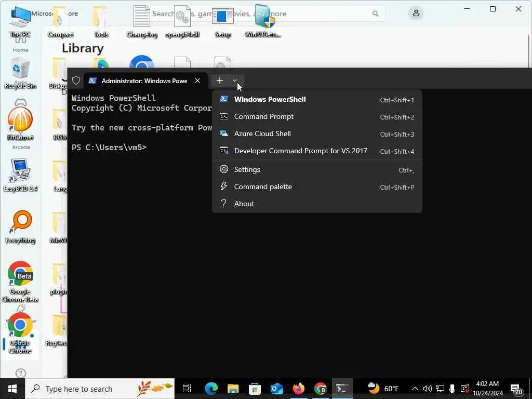Select Windows PowerShell from the new tab menu
Screen dimensions: 532x399
[x=317, y=99]
